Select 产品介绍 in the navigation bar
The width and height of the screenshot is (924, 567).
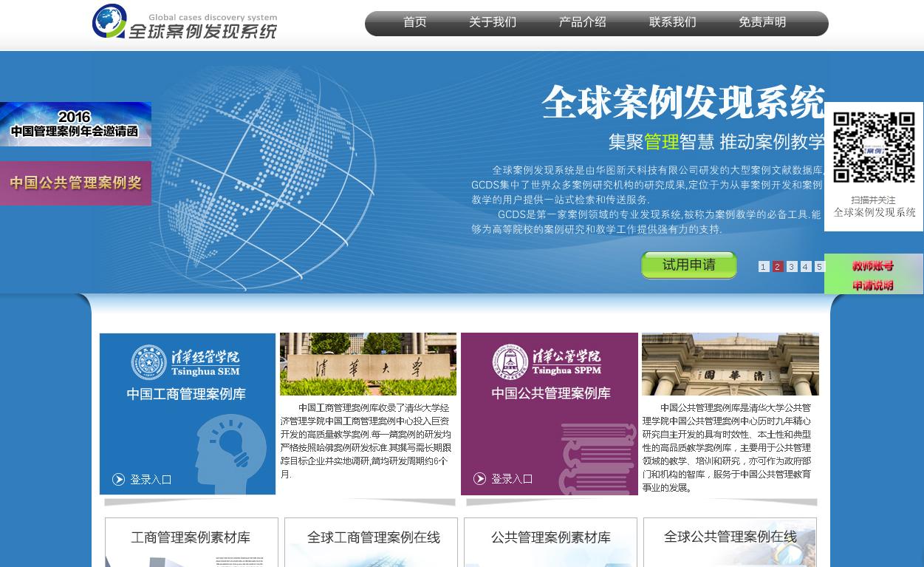[583, 22]
